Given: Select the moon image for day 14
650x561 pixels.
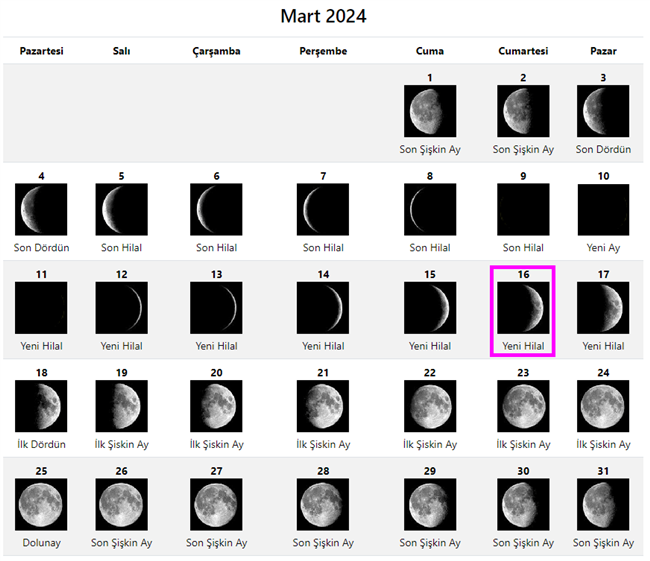Looking at the screenshot, I should pyautogui.click(x=323, y=308).
